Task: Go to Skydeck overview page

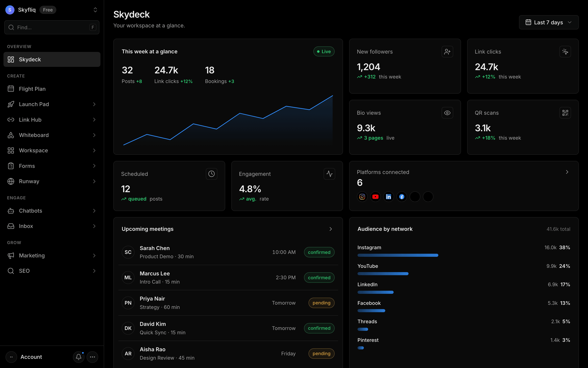Action: pos(52,59)
